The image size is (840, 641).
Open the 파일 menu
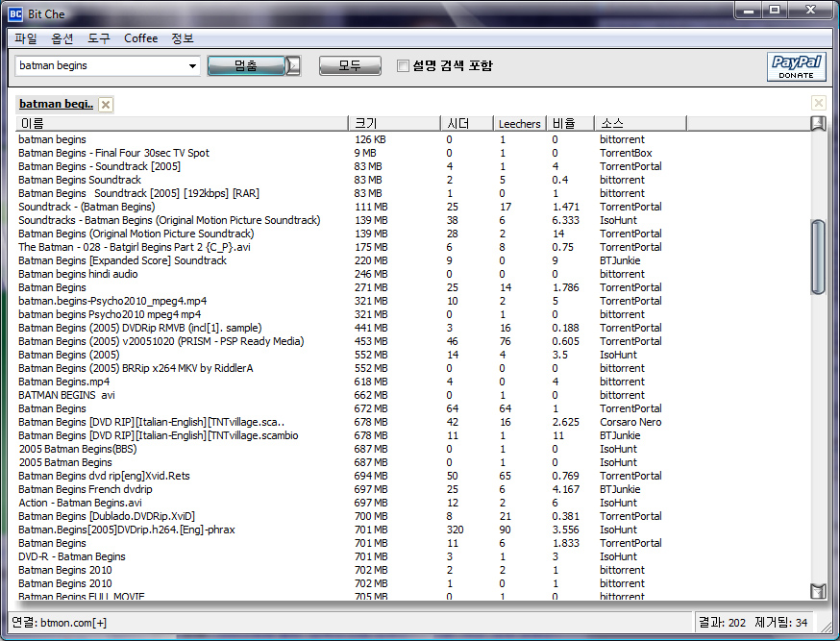point(25,38)
